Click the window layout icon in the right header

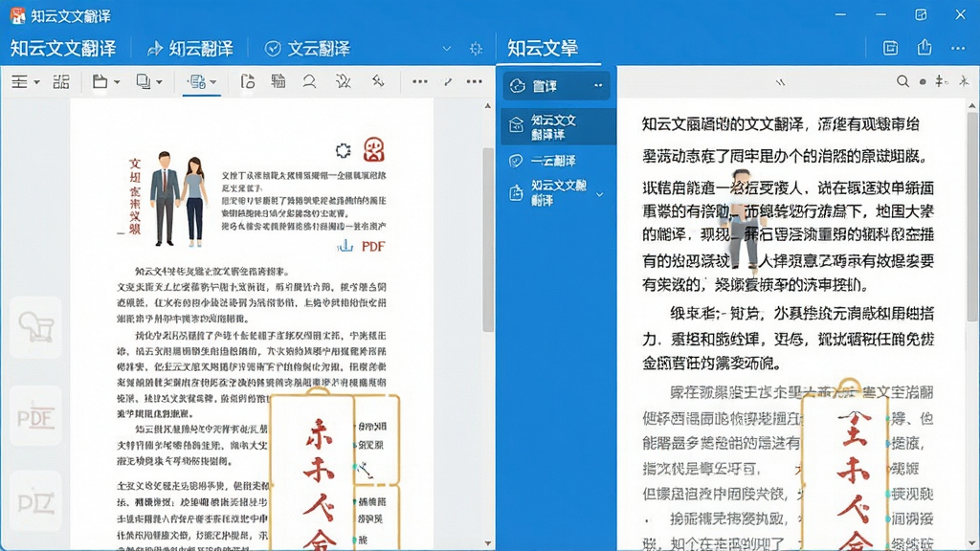coord(891,48)
